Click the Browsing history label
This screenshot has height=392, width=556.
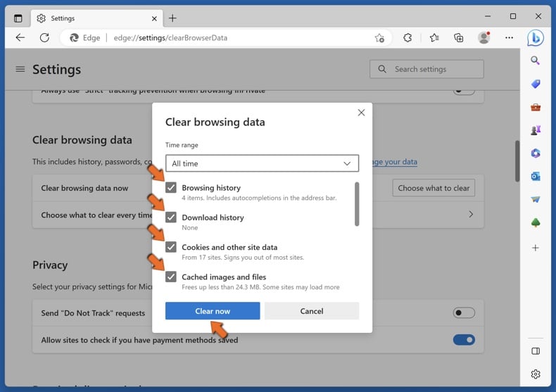pos(211,188)
